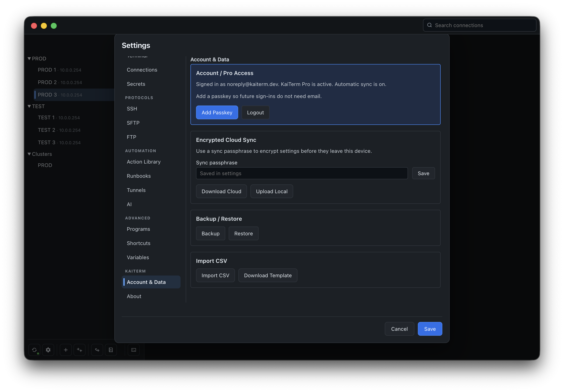Viewport: 564px width, 392px height.
Task: Cancel the Settings dialog
Action: [399, 329]
